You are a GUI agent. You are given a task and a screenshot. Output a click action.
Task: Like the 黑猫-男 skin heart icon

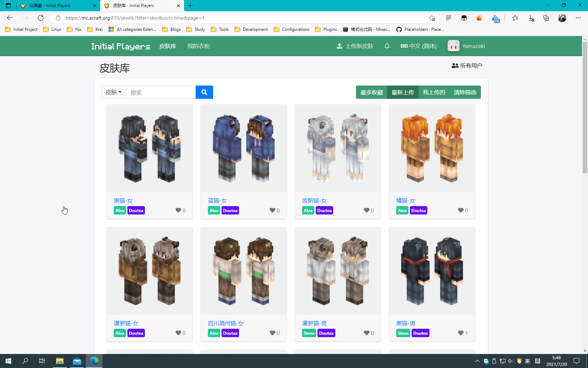click(461, 333)
